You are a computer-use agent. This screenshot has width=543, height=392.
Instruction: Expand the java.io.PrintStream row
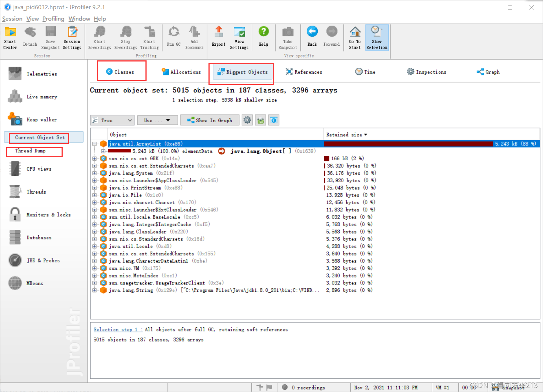(x=95, y=188)
